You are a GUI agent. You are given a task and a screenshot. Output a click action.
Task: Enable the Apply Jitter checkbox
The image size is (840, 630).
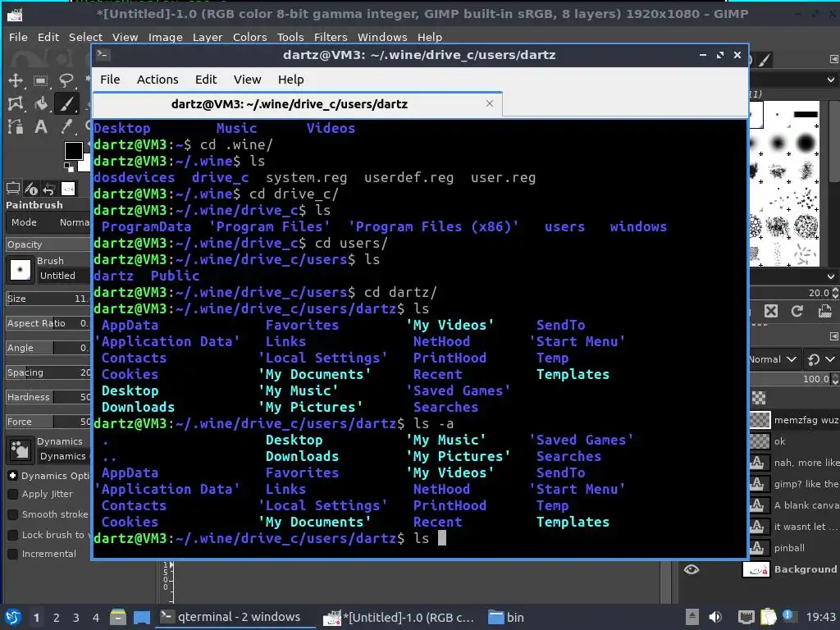pyautogui.click(x=13, y=494)
